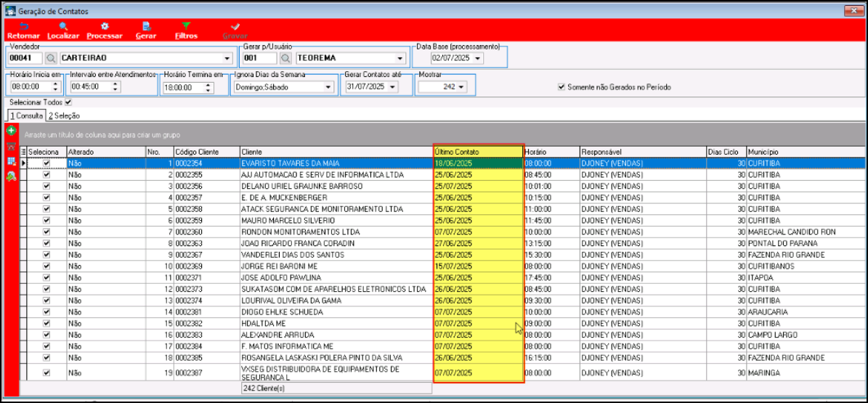Click the Dias Ciclo column header

click(x=726, y=152)
